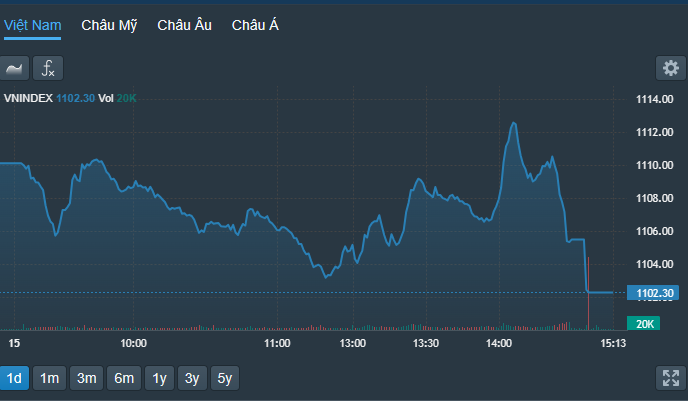Image resolution: width=688 pixels, height=401 pixels.
Task: Display the 5y chart range
Action: point(225,378)
